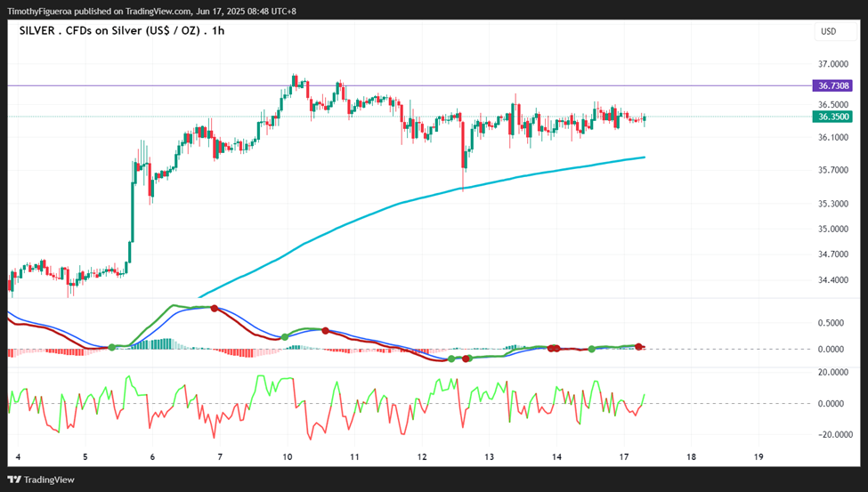Click the TradingView logo icon
The height and width of the screenshot is (492, 868).
[x=14, y=480]
